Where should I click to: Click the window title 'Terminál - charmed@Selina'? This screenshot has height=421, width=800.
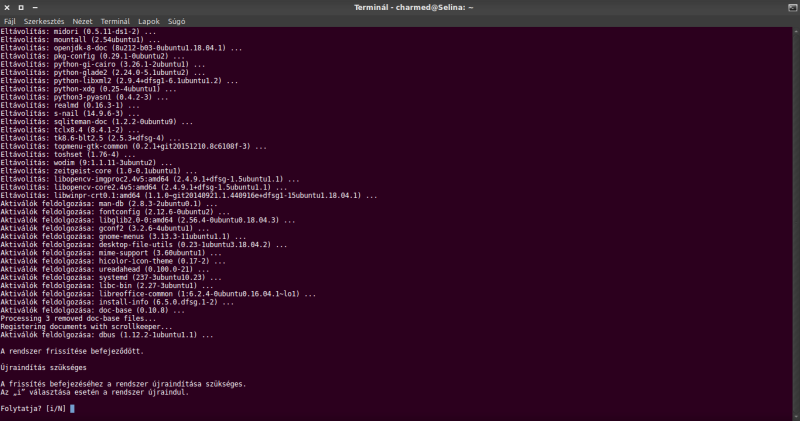coord(399,7)
